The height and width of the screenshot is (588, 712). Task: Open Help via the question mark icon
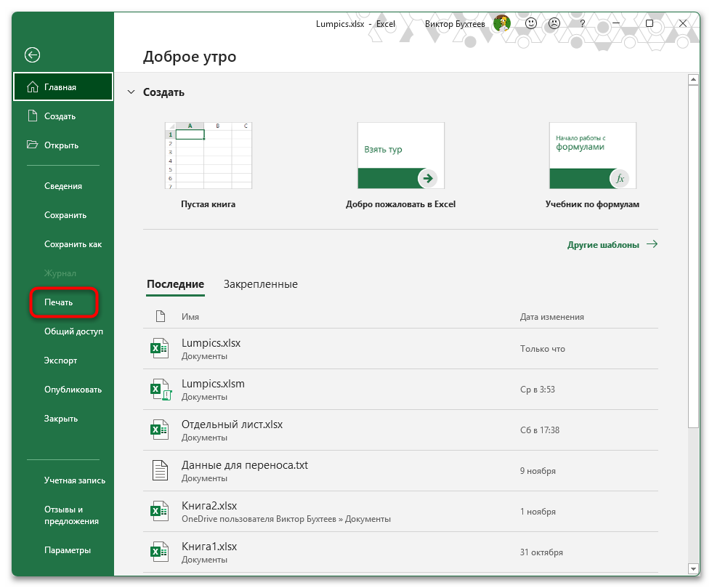point(581,23)
